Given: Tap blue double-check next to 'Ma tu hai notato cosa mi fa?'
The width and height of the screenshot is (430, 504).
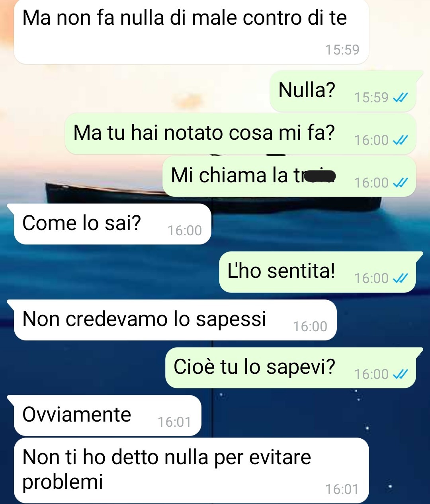Looking at the screenshot, I should click(x=401, y=140).
